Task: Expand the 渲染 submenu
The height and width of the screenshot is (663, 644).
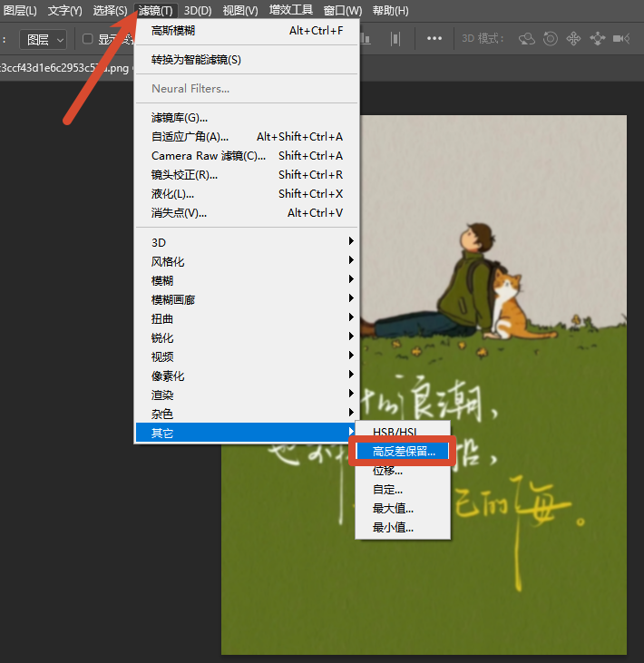Action: [247, 395]
